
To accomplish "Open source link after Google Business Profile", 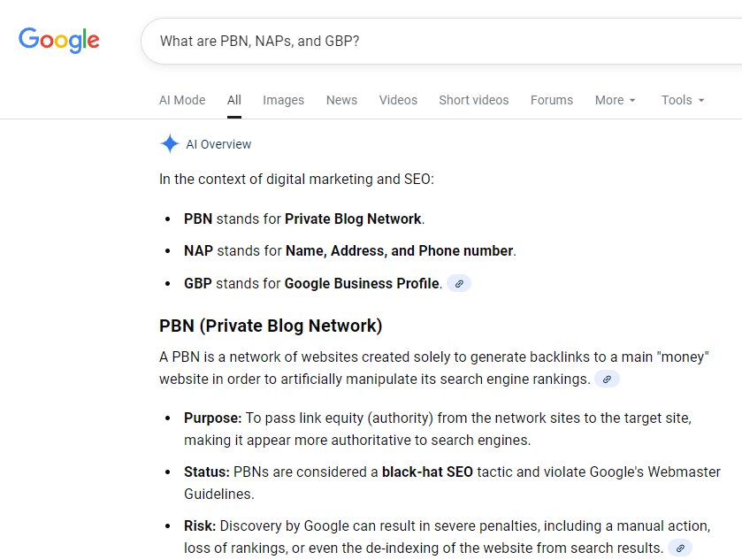I will pos(459,284).
